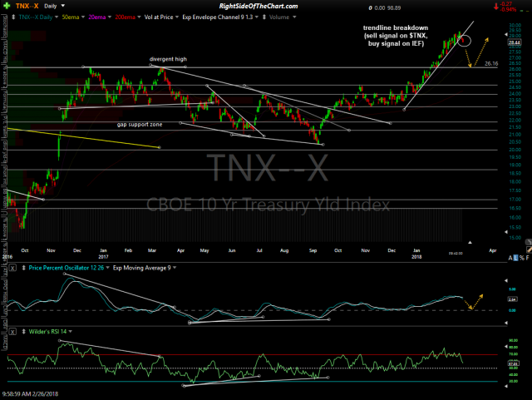The height and width of the screenshot is (400, 532).
Task: Click the move handle beside Volume
Action: tap(264, 17)
